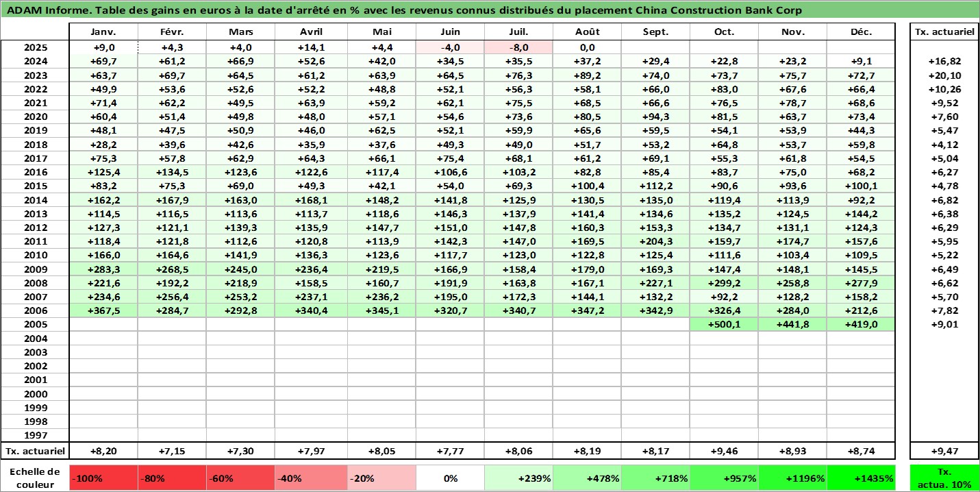Click the '+9,47' overall actuarial rate
Screen dimensions: 980x492
(x=944, y=452)
